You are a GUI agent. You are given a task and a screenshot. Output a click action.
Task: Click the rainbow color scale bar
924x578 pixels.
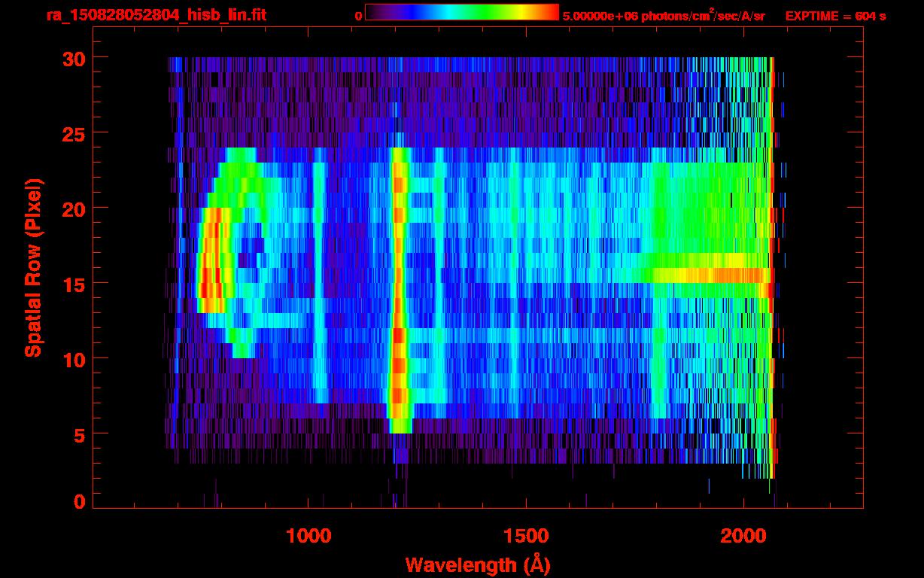point(461,13)
